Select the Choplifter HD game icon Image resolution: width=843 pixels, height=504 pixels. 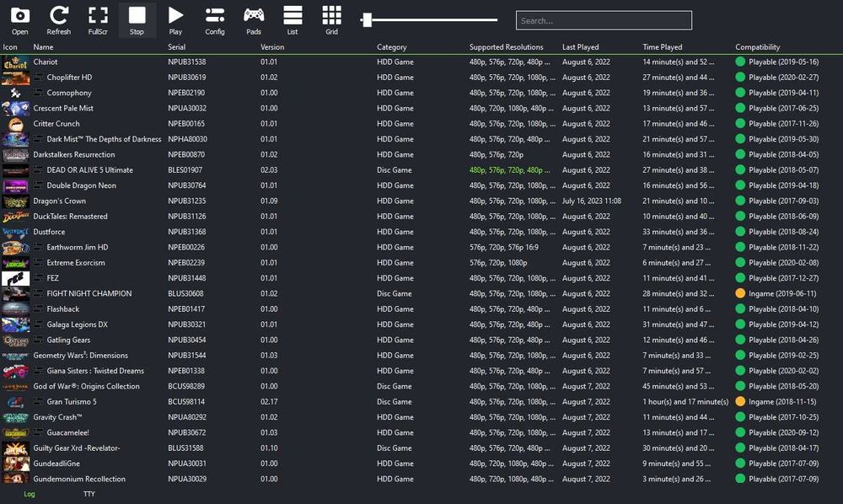(15, 78)
